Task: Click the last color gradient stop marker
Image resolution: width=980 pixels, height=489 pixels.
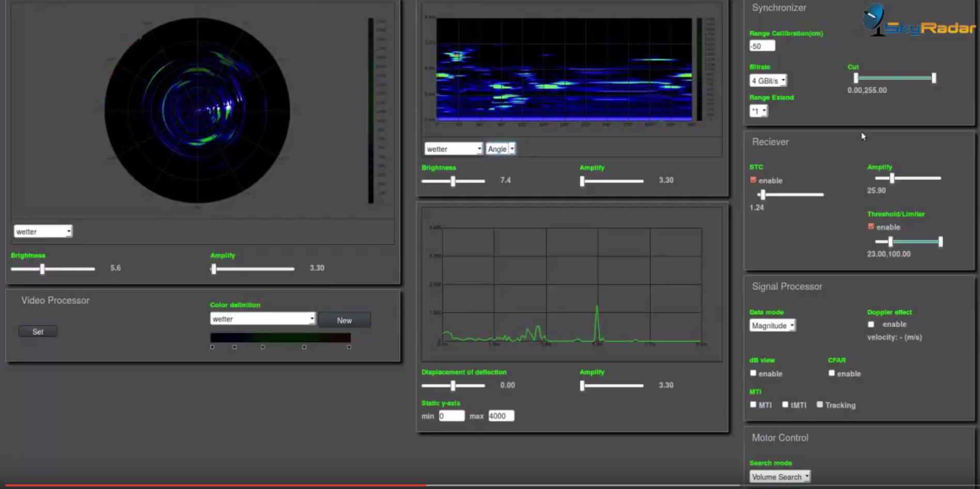Action: coord(349,348)
